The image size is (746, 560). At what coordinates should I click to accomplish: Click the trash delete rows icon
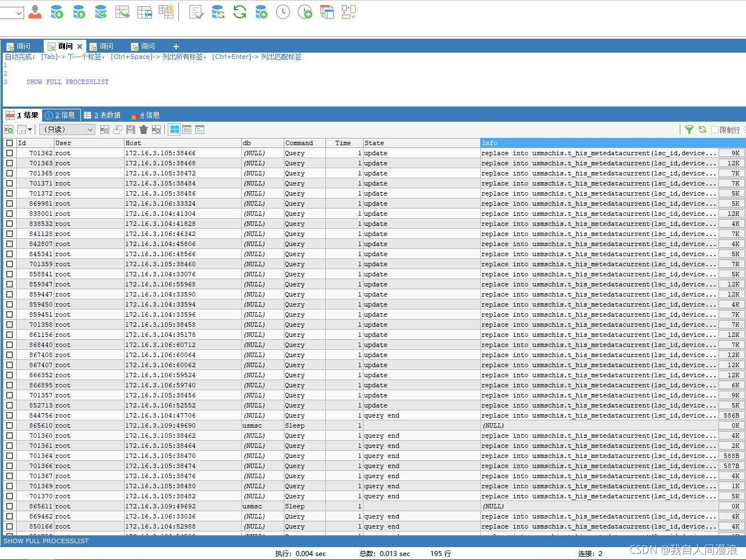pyautogui.click(x=144, y=129)
